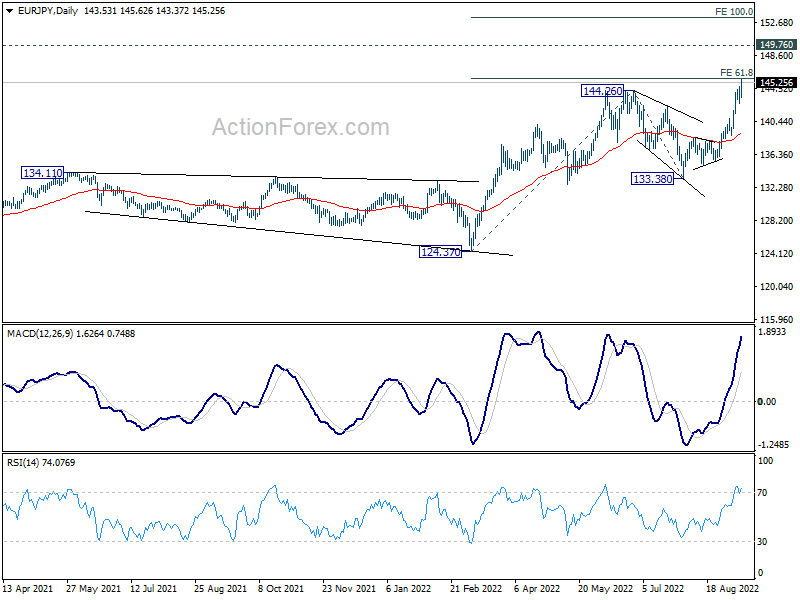This screenshot has height=600, width=800.
Task: Click the 18 Aug 2022 date label
Action: tap(733, 589)
